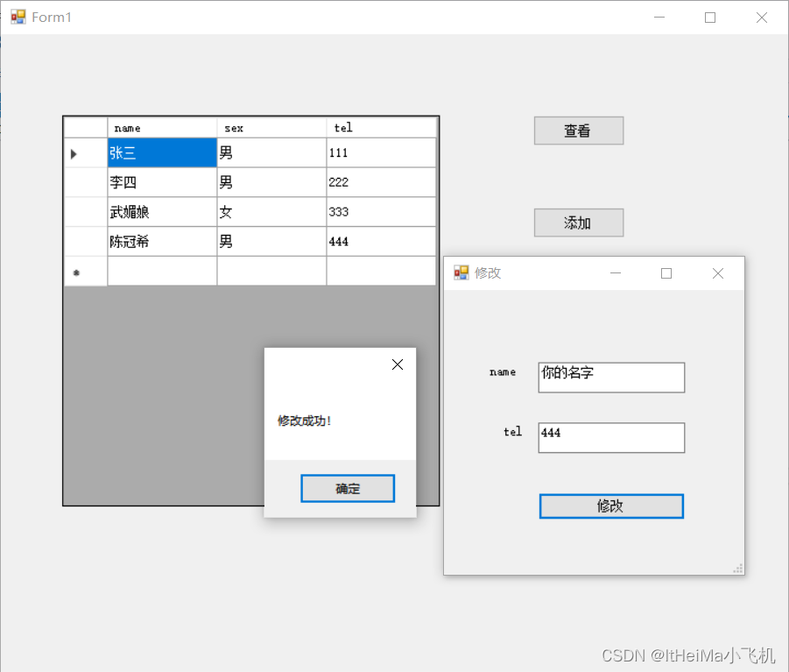Select the name column header

pos(161,127)
